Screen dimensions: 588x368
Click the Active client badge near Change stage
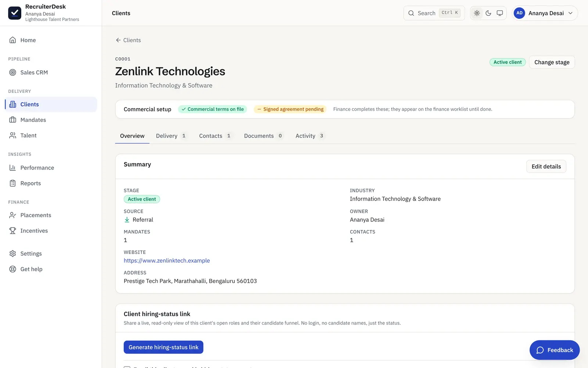tap(508, 62)
